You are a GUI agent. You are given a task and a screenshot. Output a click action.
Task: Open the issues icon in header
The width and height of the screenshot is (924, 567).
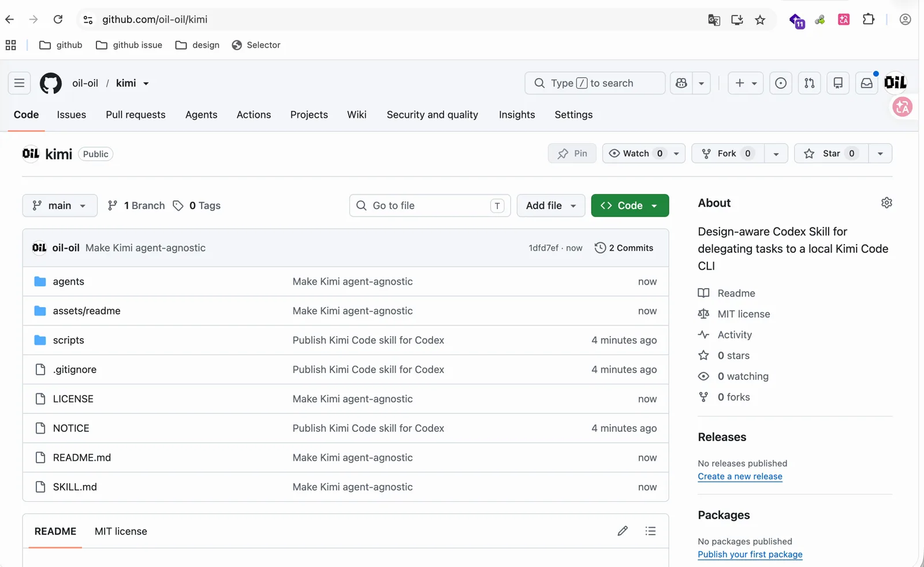pyautogui.click(x=780, y=83)
